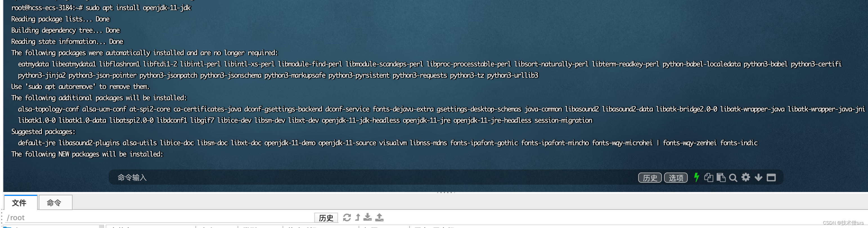Click the line 'Building dependency tree... Done'
This screenshot has width=868, height=228.
(65, 30)
